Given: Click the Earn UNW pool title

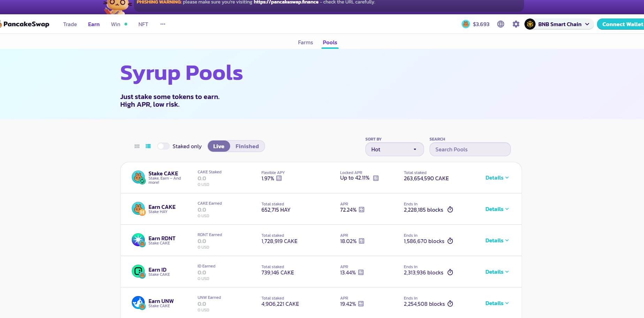Looking at the screenshot, I should (x=161, y=301).
